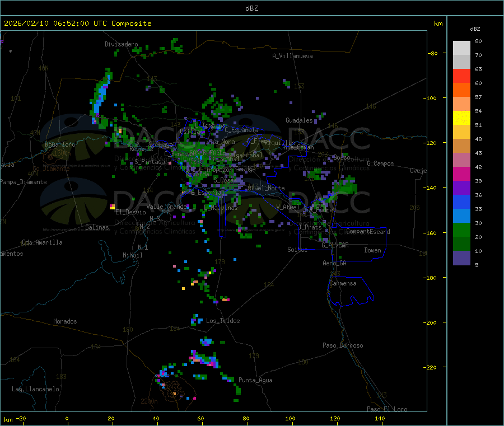
Task: Click the 'Lag.Llancanelo' map label
Action: pos(35,389)
